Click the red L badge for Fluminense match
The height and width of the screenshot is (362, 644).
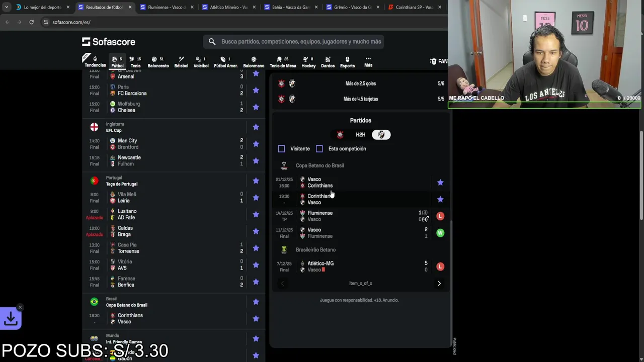pos(440,216)
